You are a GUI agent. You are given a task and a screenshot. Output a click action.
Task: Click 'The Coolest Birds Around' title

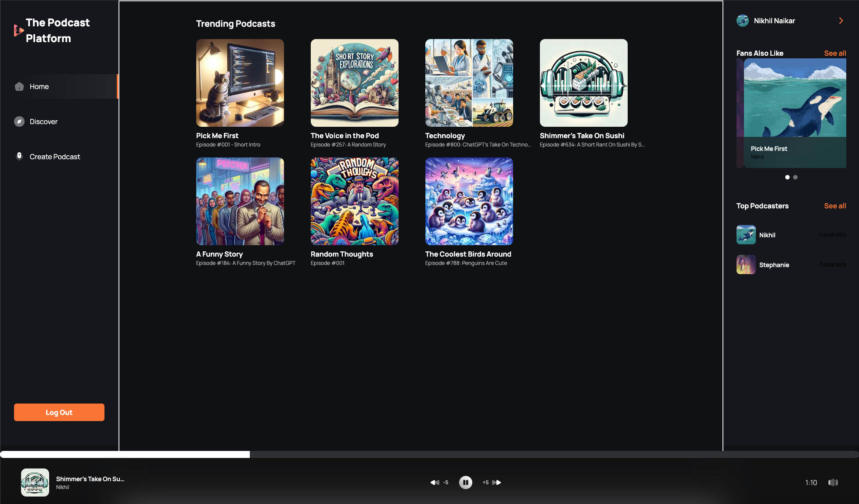468,254
